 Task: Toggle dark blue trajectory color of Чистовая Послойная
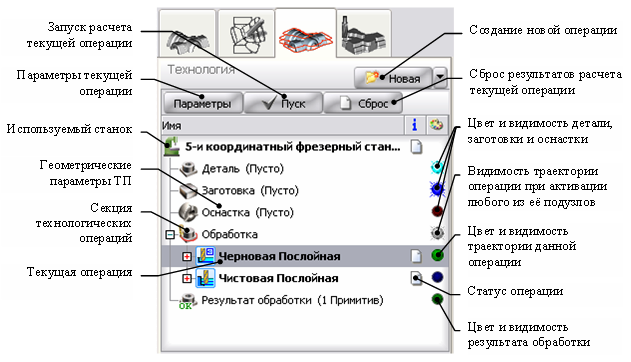437,277
